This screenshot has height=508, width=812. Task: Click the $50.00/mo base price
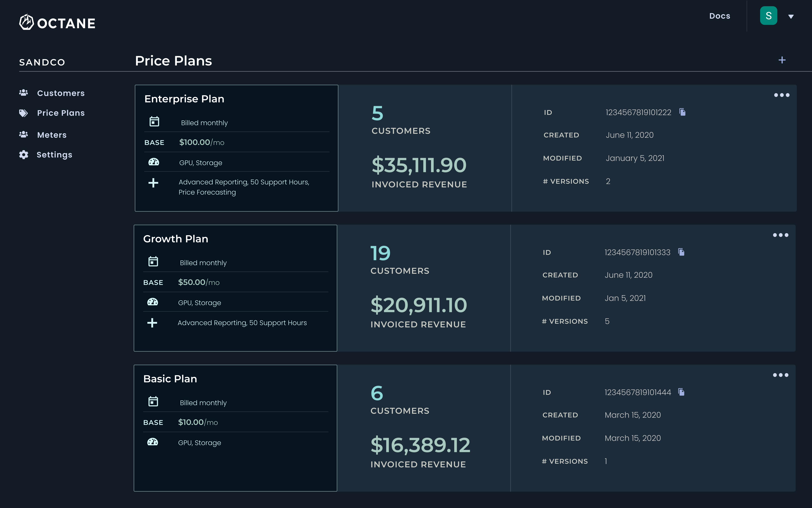[199, 283]
